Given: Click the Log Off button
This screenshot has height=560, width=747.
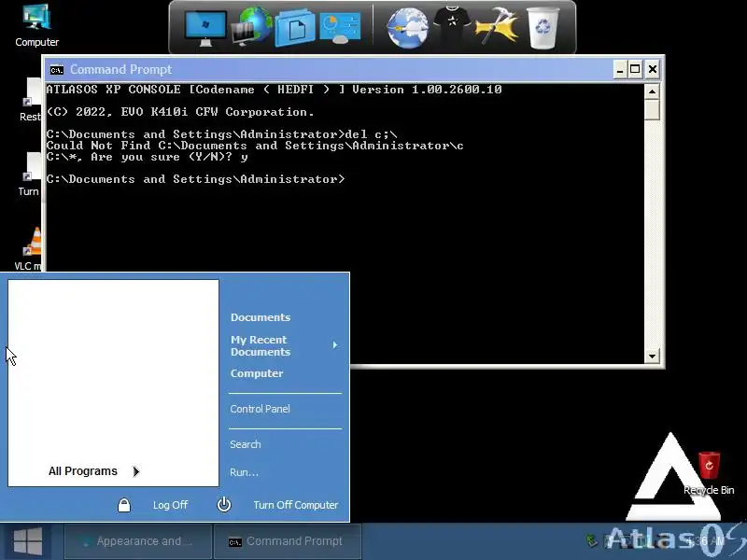Looking at the screenshot, I should click(x=171, y=505).
